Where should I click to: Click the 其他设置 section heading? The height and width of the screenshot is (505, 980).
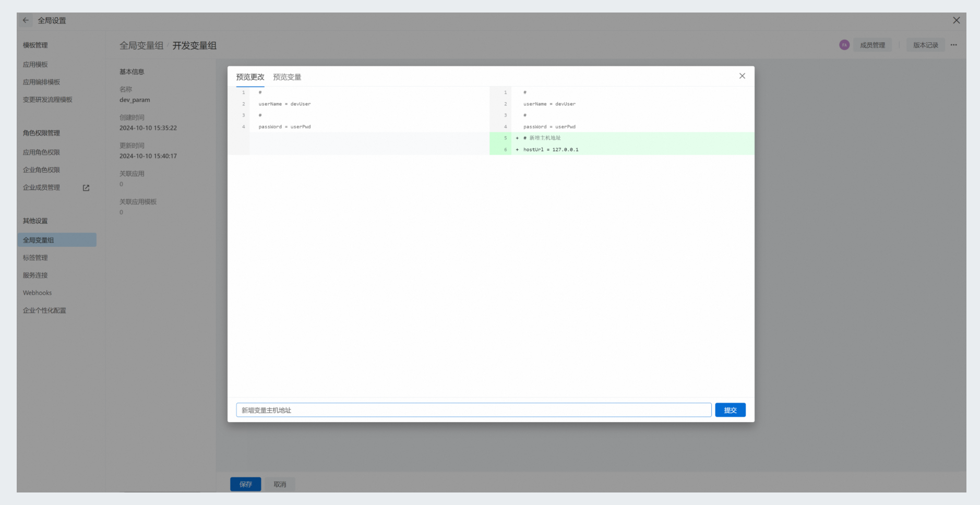35,221
